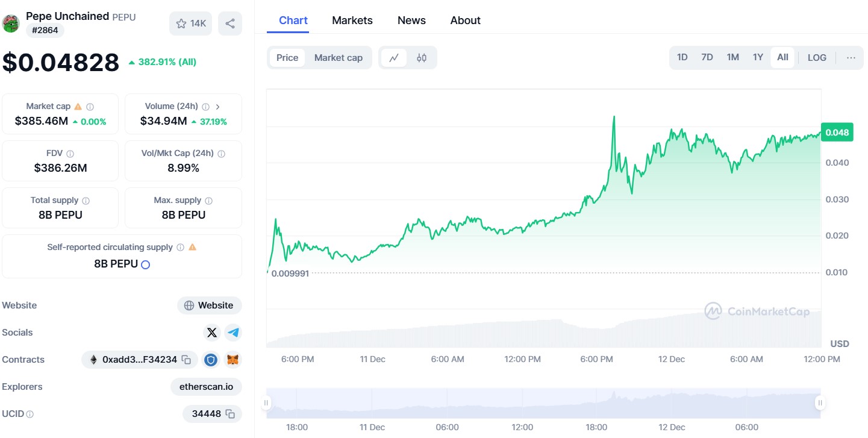868x438 pixels.
Task: Open Max. supply info icon
Action: pyautogui.click(x=208, y=201)
